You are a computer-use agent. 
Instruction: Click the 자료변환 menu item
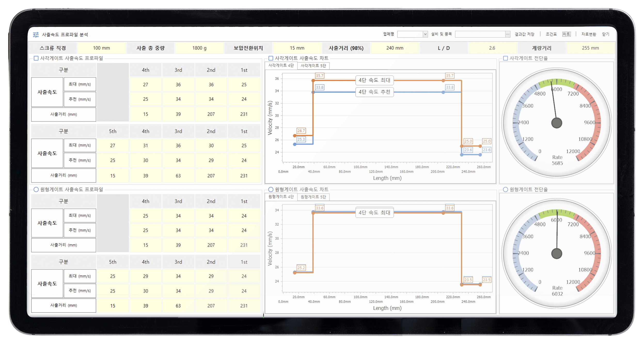click(588, 34)
